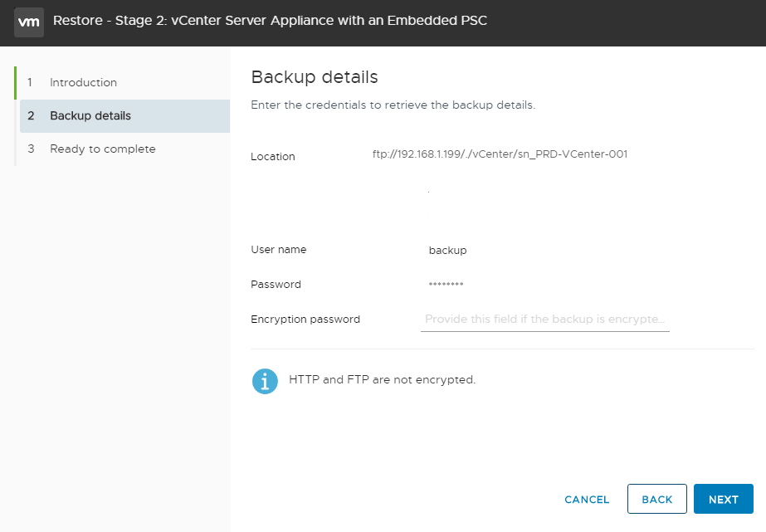This screenshot has width=766, height=532.
Task: Cancel the restore wizard
Action: click(x=587, y=500)
